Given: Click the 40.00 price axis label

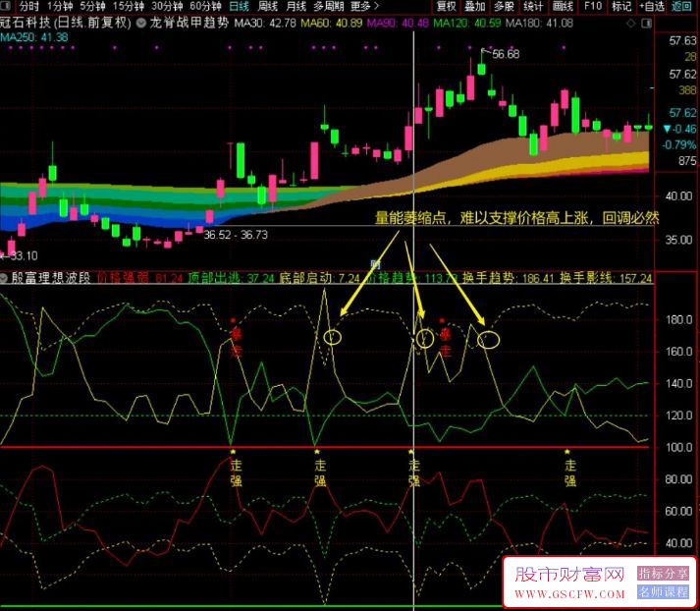Looking at the screenshot, I should [x=678, y=195].
